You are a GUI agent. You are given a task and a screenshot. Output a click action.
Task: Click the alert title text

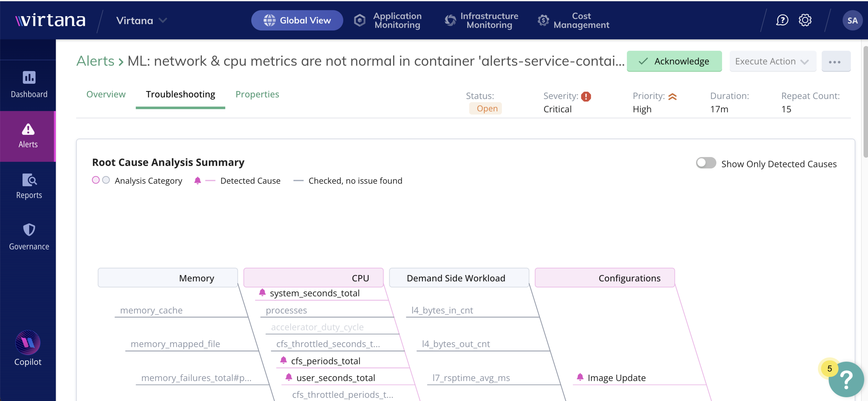[376, 61]
